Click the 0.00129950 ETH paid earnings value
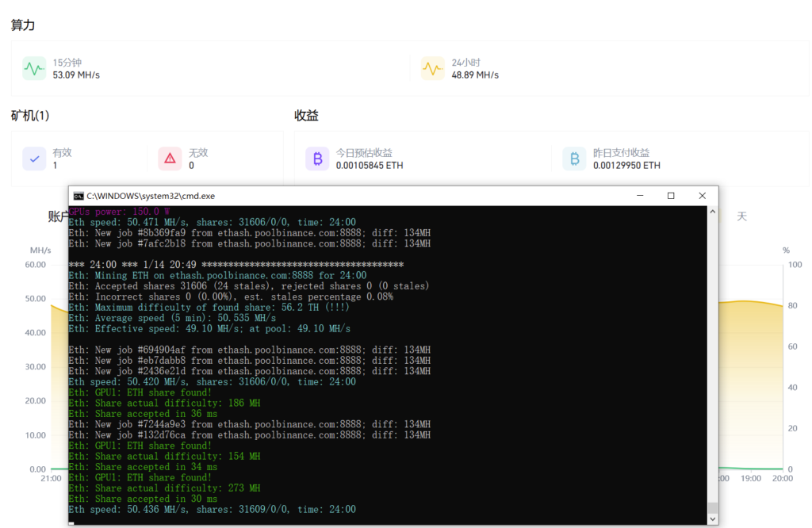This screenshot has height=528, width=812. click(x=626, y=166)
